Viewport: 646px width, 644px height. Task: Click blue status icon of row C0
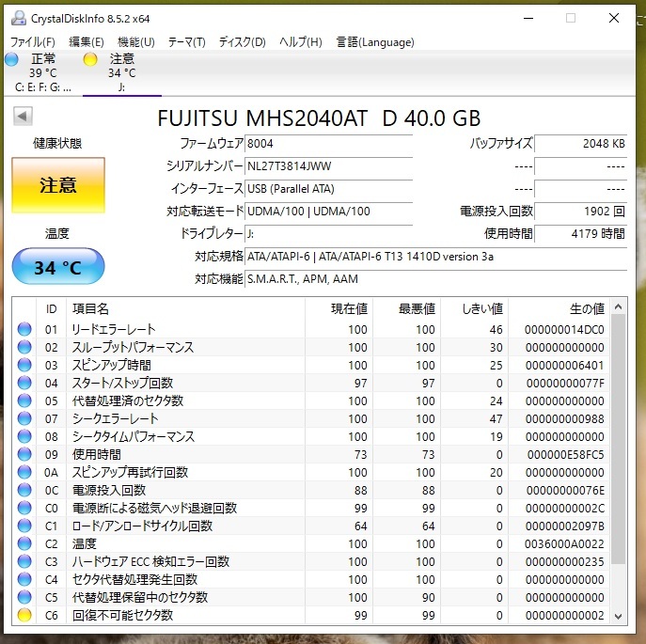pos(24,508)
